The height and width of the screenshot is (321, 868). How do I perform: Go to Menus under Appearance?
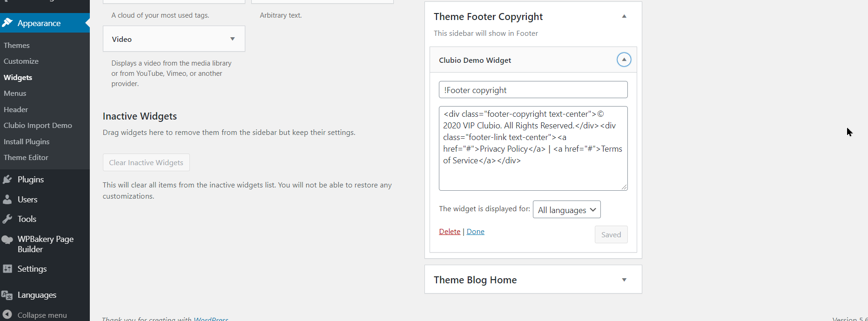[15, 94]
